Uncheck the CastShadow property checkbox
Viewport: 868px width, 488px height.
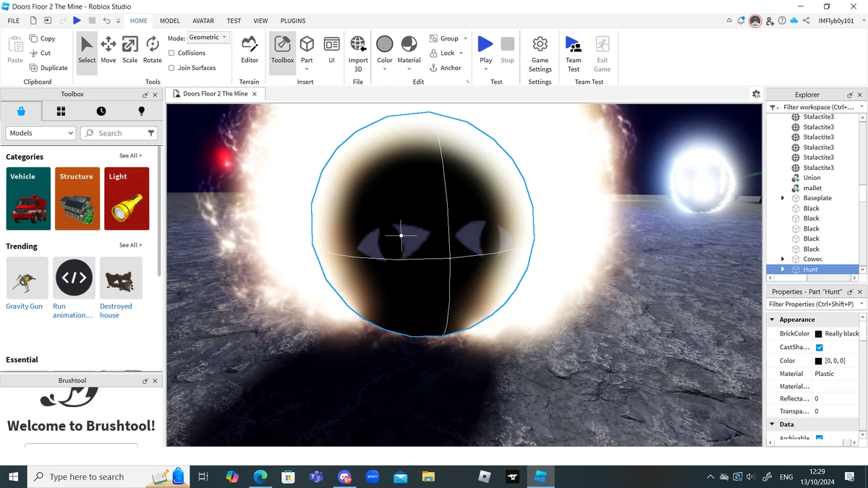819,348
